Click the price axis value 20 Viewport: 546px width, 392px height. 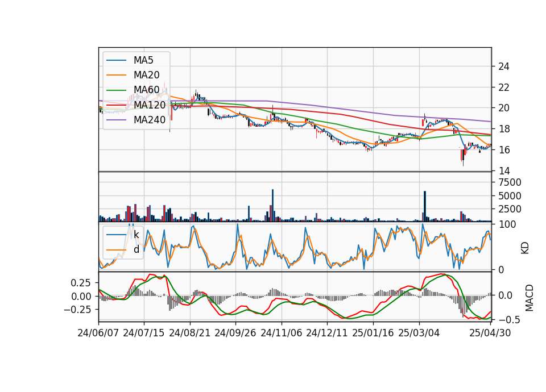[504, 108]
